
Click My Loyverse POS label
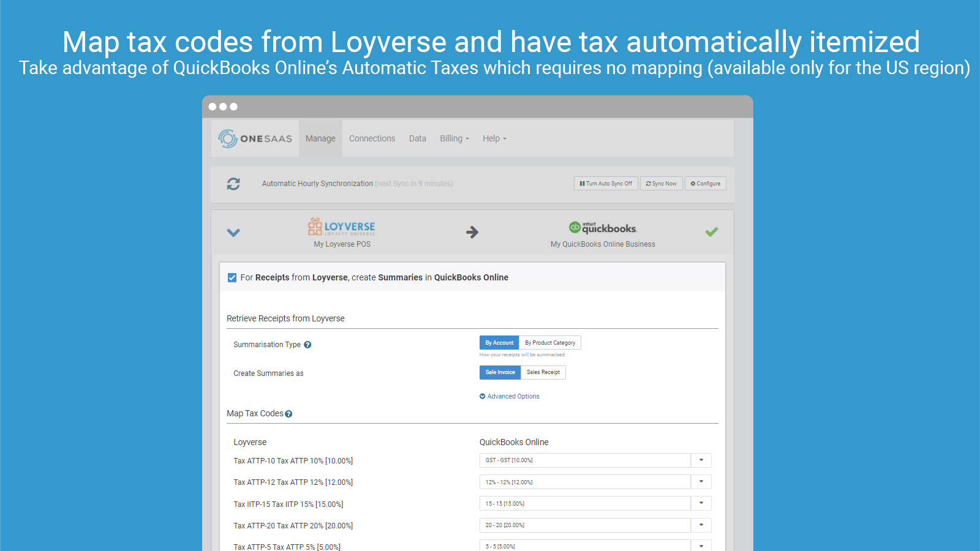342,244
